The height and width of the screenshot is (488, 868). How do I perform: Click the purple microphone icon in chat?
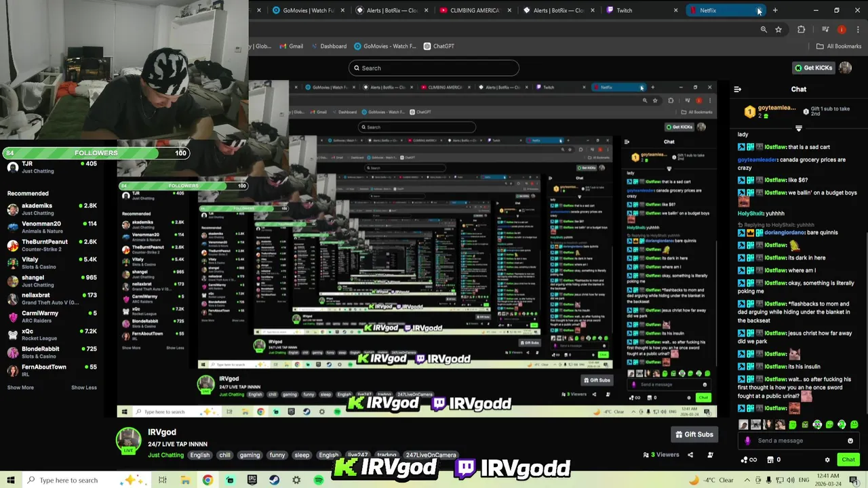coord(748,441)
